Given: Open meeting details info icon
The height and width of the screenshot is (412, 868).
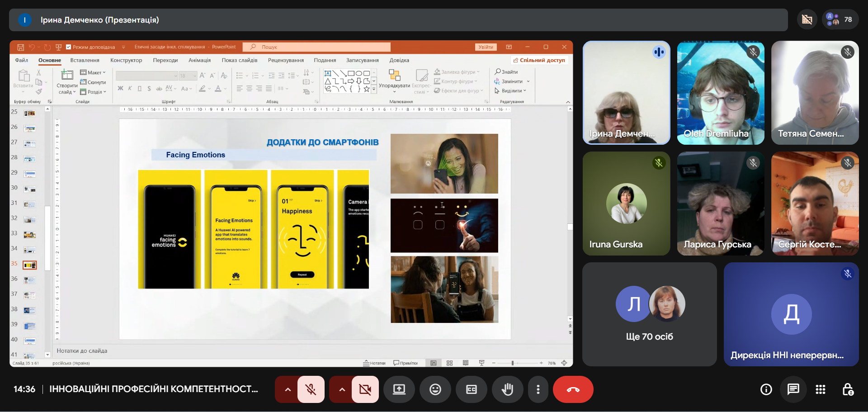Looking at the screenshot, I should [x=766, y=389].
